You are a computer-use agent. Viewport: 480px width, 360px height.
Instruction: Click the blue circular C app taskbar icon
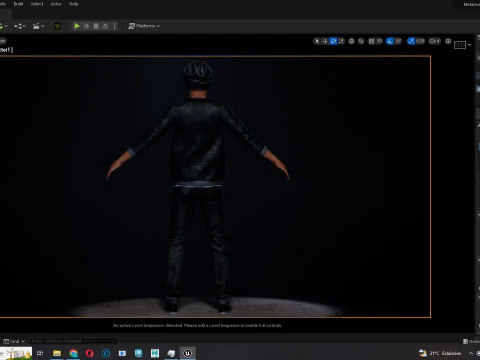click(x=106, y=353)
